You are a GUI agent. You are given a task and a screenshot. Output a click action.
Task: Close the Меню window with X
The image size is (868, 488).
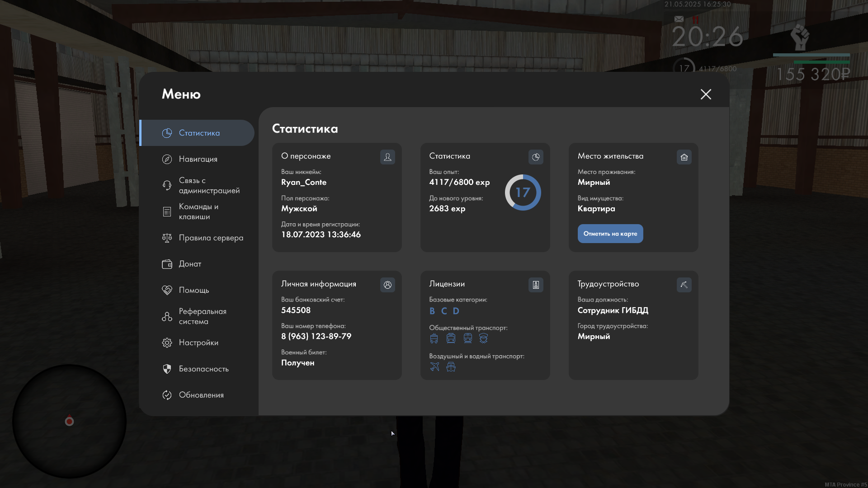[706, 94]
